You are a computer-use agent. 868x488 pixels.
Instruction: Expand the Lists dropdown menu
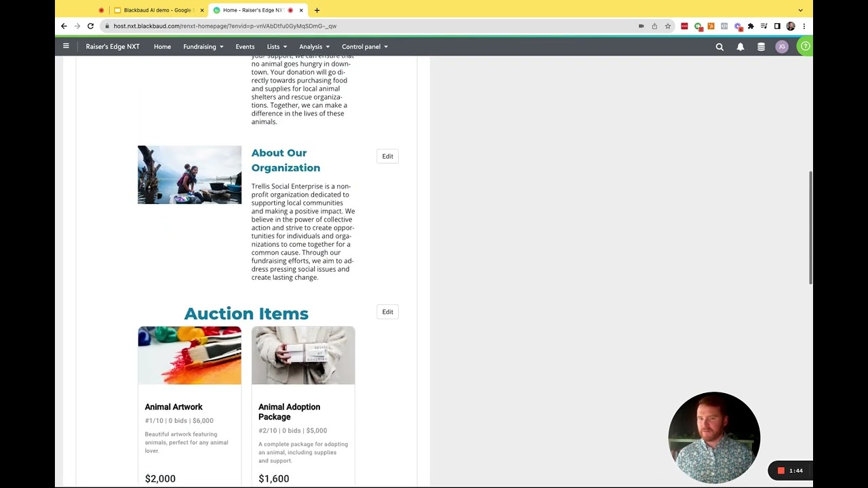[277, 47]
